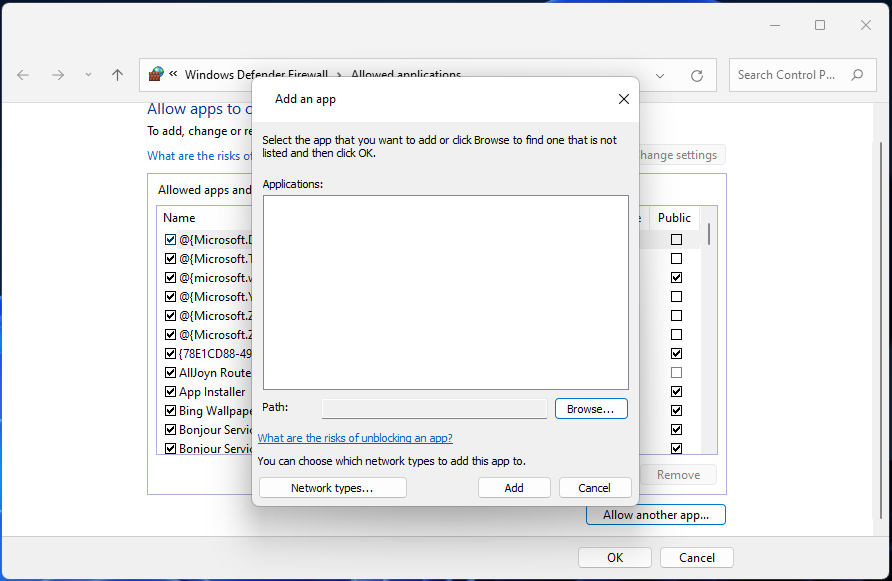Screen dimensions: 892x581
Task: Click the Browse... button in Add an app
Action: [591, 409]
